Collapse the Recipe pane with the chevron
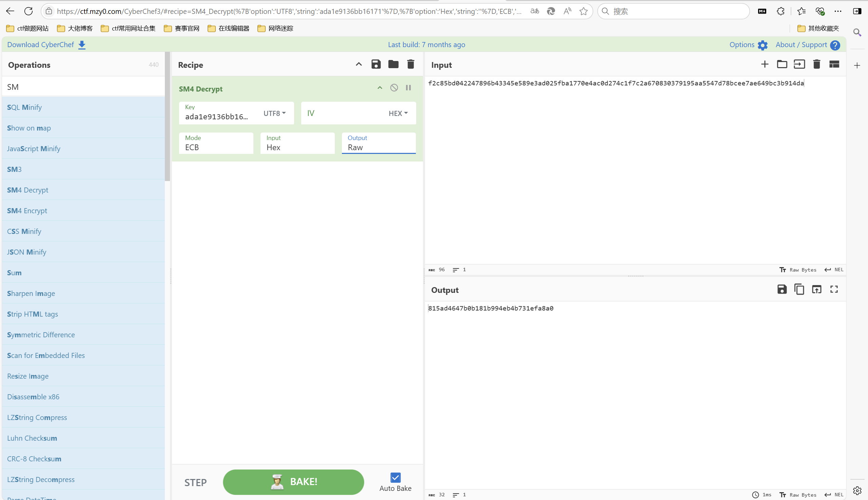Viewport: 868px width, 500px height. click(x=359, y=64)
